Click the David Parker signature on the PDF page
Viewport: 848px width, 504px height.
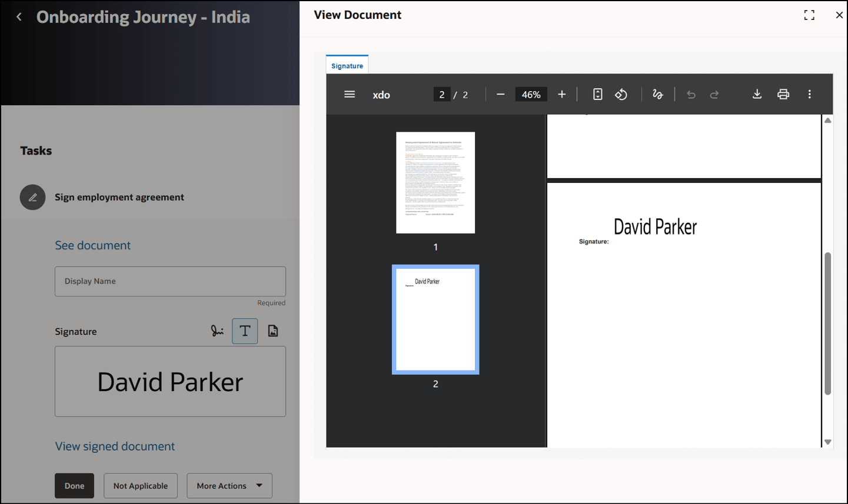point(655,227)
